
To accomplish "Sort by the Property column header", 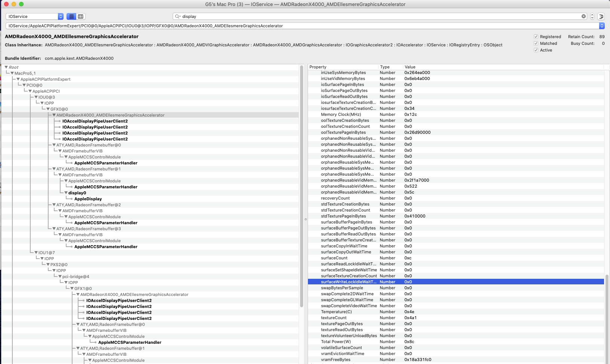I will coord(343,67).
